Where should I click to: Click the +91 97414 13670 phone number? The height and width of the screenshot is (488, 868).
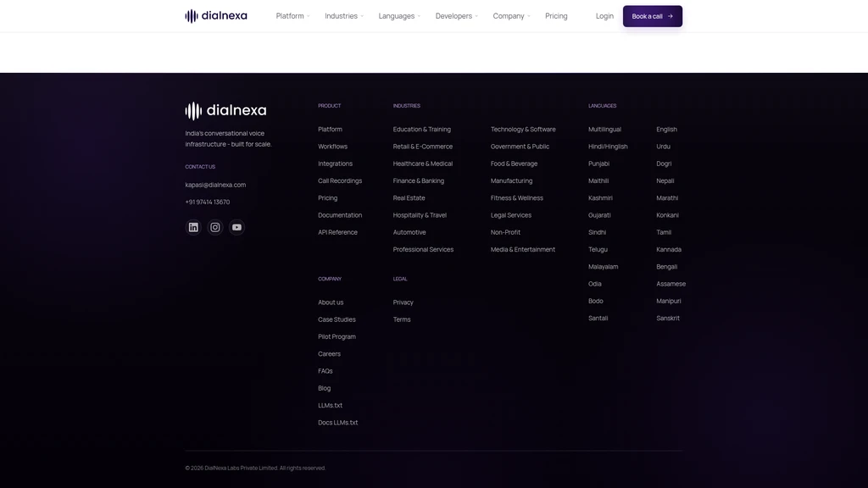coord(208,202)
